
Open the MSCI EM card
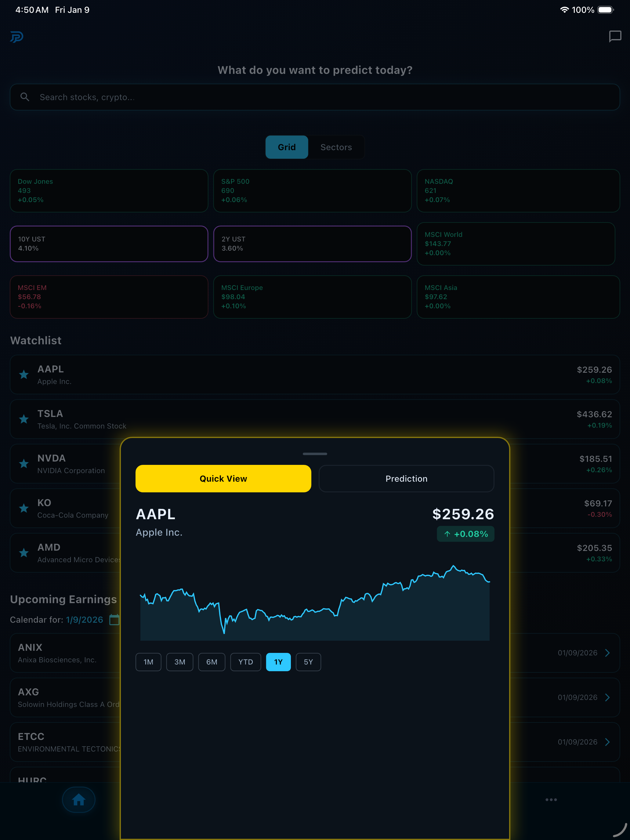pos(109,297)
